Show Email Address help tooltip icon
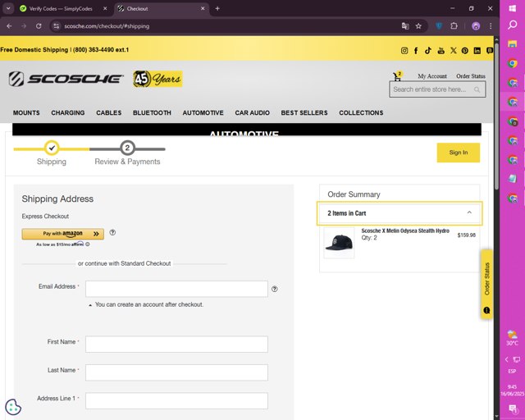Viewport: 525px width, 420px height. pyautogui.click(x=275, y=289)
